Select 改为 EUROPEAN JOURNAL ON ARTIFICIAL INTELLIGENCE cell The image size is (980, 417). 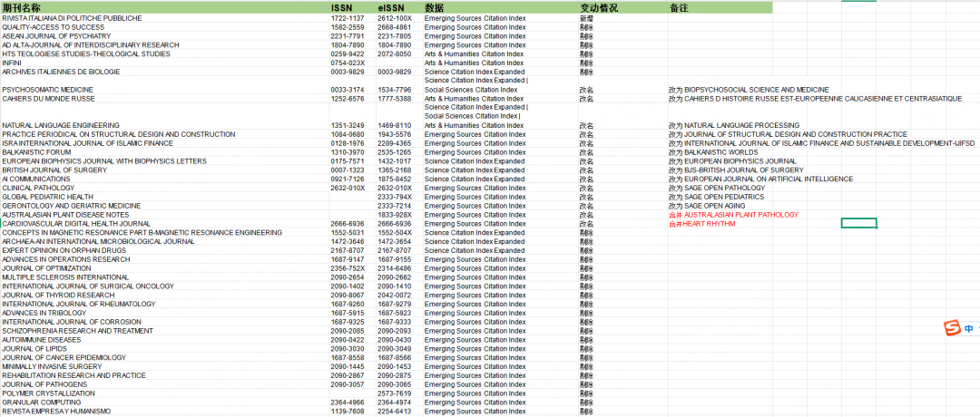click(x=760, y=179)
